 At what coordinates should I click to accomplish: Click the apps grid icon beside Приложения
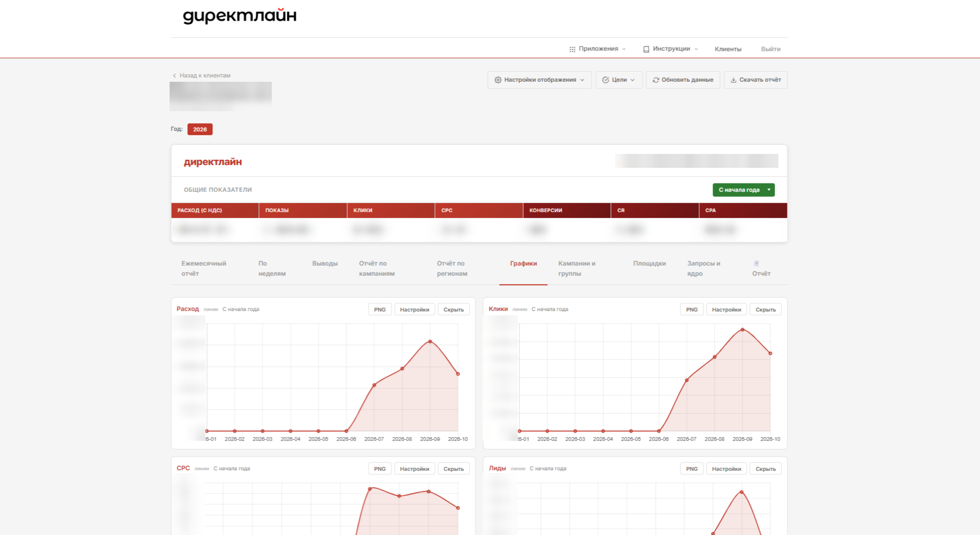(572, 49)
